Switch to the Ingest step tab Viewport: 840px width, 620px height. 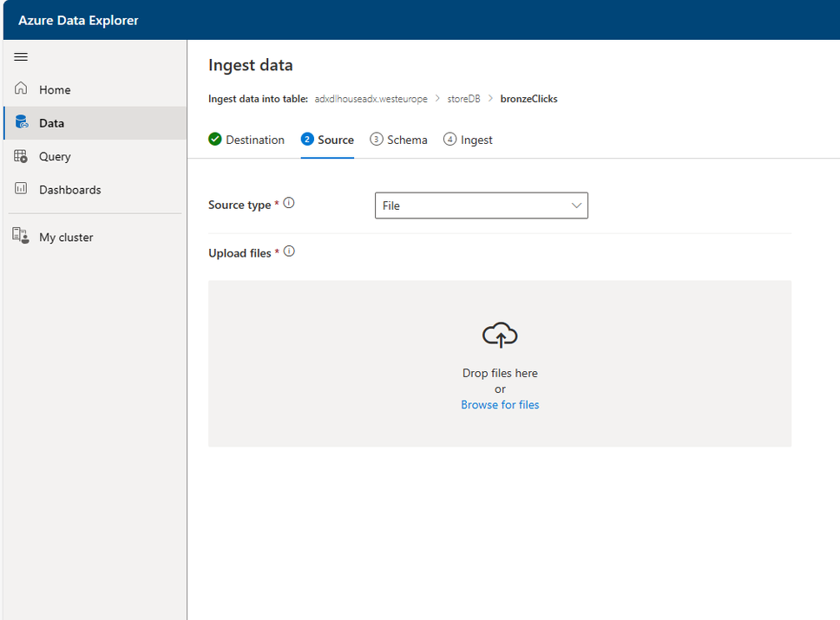[468, 140]
